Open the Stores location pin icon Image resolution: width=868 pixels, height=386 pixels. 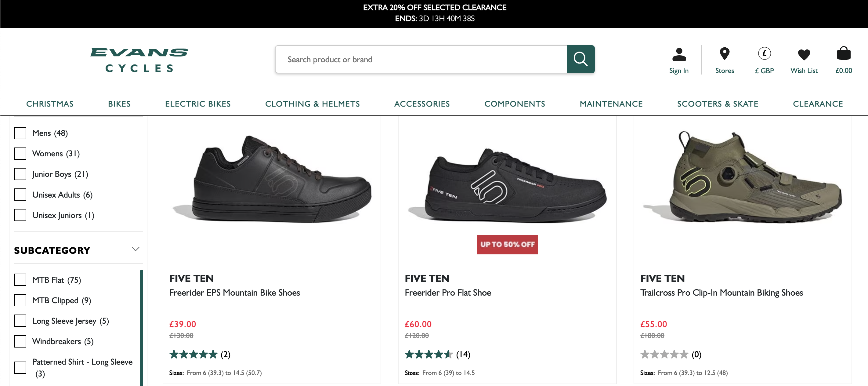(x=724, y=54)
